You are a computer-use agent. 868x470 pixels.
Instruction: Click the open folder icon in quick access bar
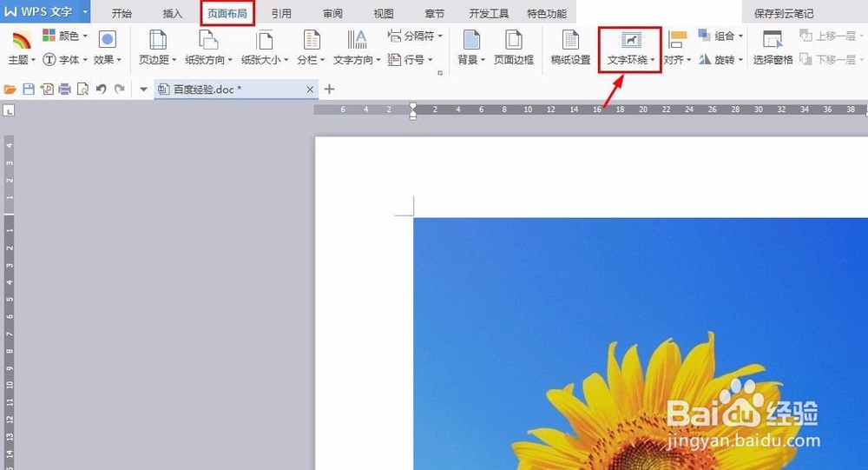coord(10,89)
